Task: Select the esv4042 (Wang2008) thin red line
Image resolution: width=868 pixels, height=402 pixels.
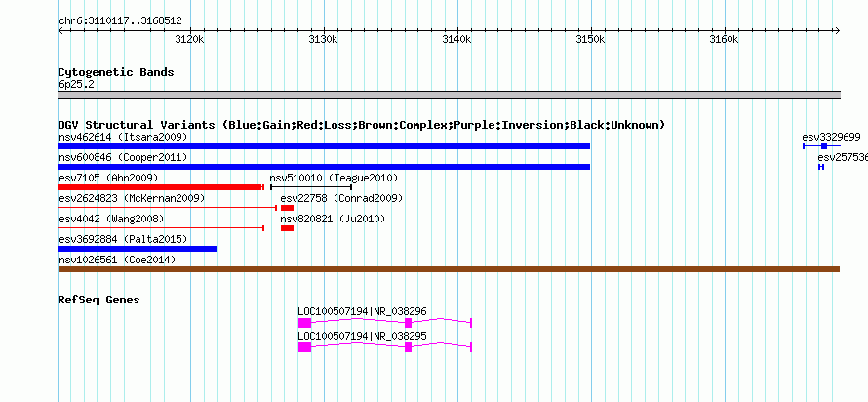Action: [x=161, y=228]
